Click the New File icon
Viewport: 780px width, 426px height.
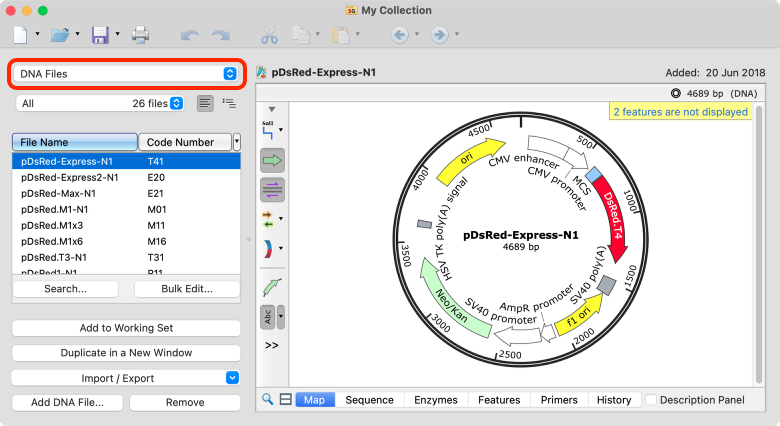pyautogui.click(x=20, y=34)
